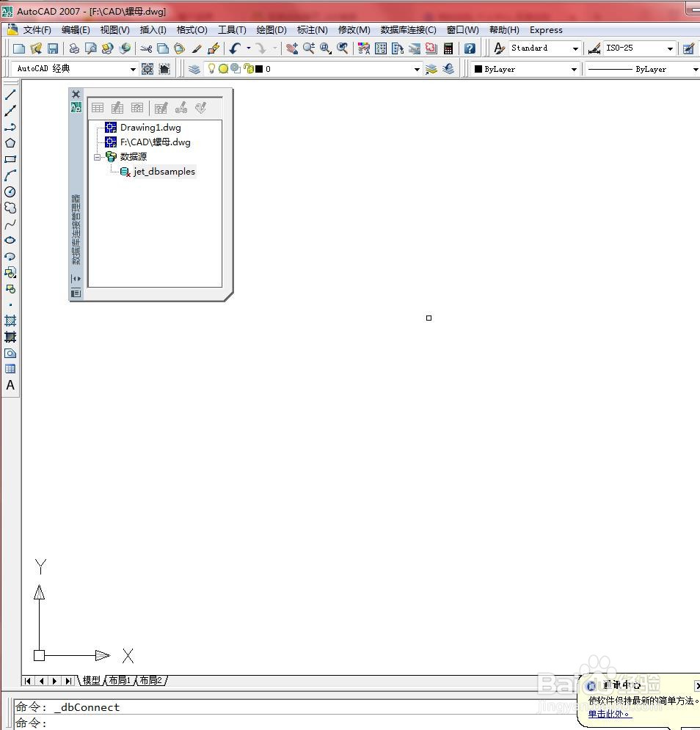Toggle layer 0 freeze sun icon
The width and height of the screenshot is (700, 730).
pyautogui.click(x=223, y=69)
